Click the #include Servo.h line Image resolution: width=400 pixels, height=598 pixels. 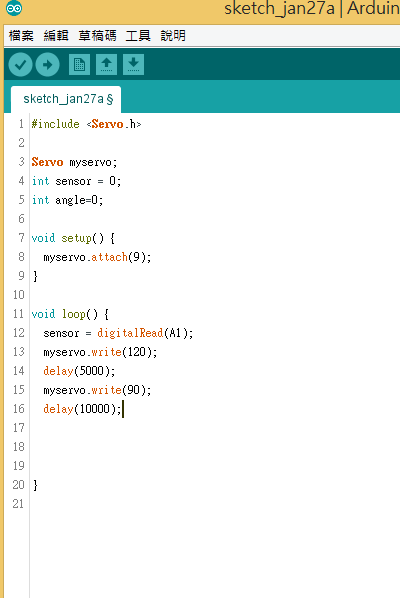click(87, 124)
